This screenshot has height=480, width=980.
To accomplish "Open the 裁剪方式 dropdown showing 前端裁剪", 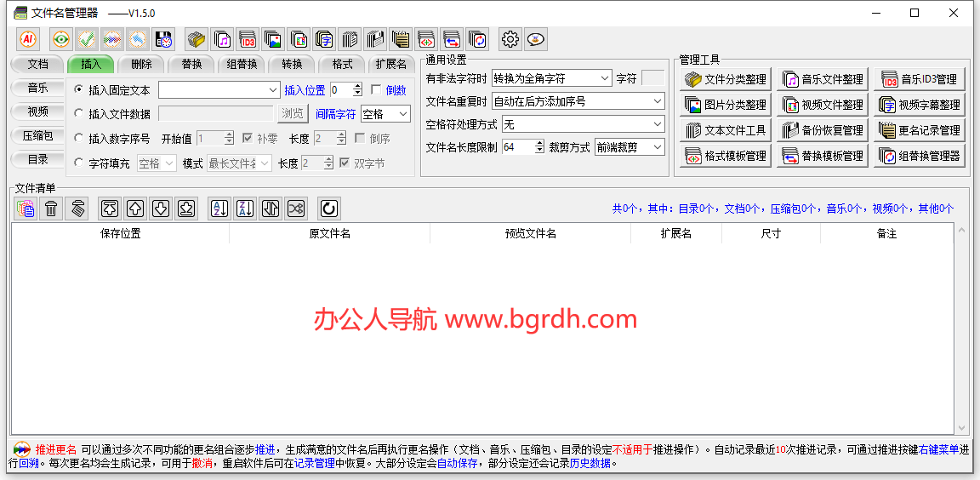I will (x=630, y=147).
